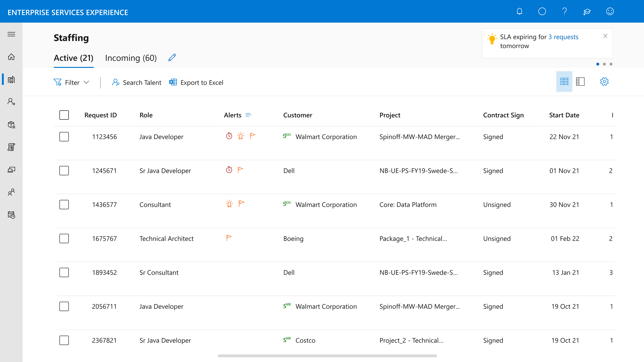Screen dimensions: 644x362
Task: Click the circle status icon in header
Action: (542, 12)
